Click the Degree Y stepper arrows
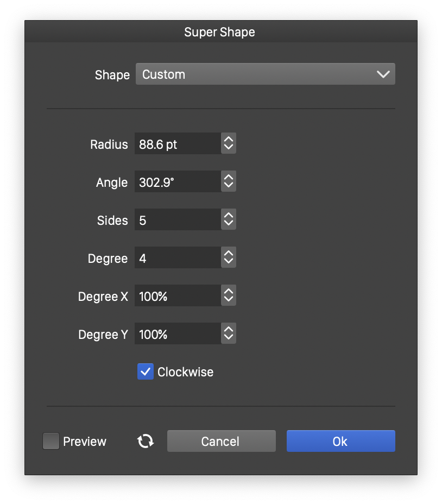 click(229, 334)
